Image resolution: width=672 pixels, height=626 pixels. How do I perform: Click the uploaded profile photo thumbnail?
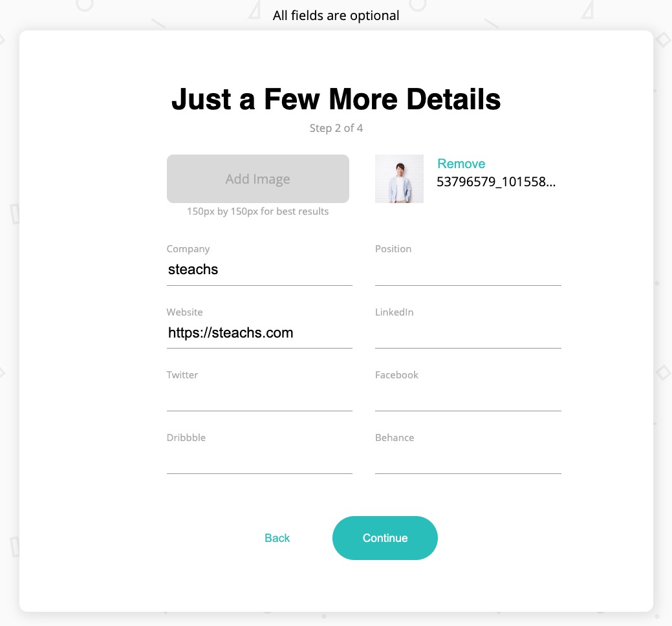(x=399, y=179)
